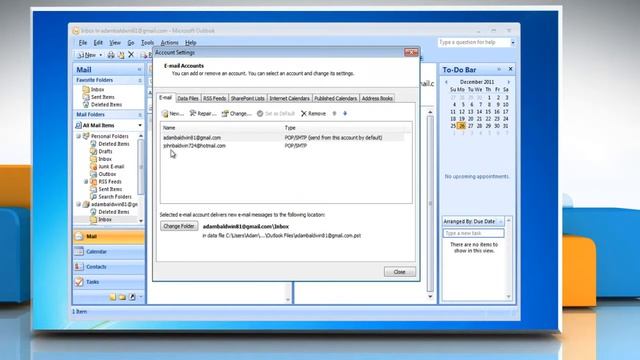Select Sent Items in Favorite Folders
This screenshot has width=640, height=360.
point(98,97)
